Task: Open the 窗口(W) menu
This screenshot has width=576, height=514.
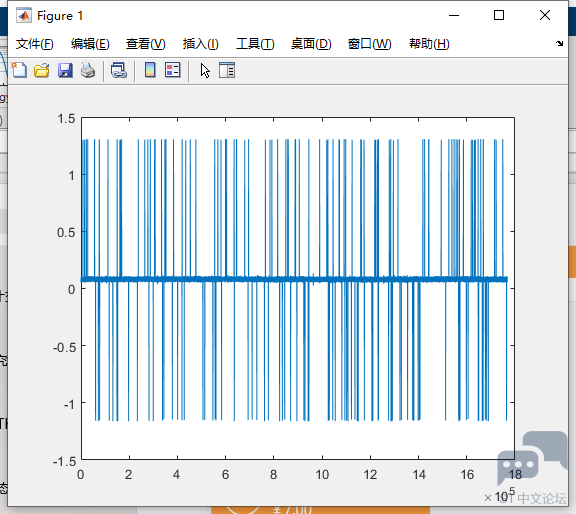Action: (370, 44)
